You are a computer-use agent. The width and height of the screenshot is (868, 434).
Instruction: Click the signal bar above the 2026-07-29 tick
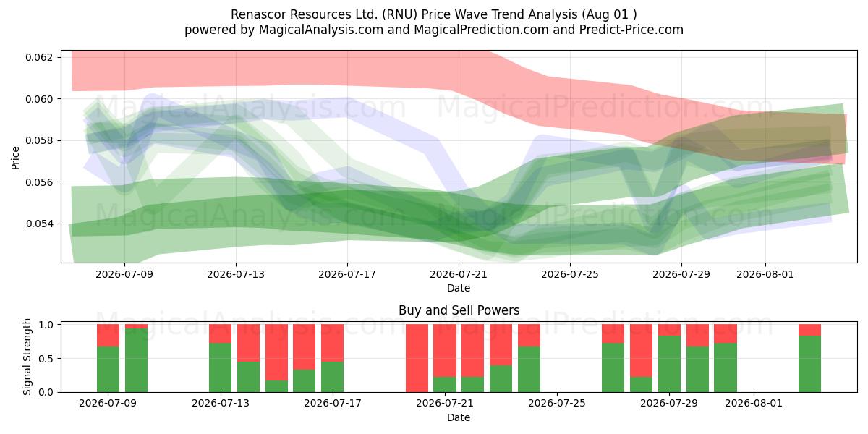pos(669,358)
